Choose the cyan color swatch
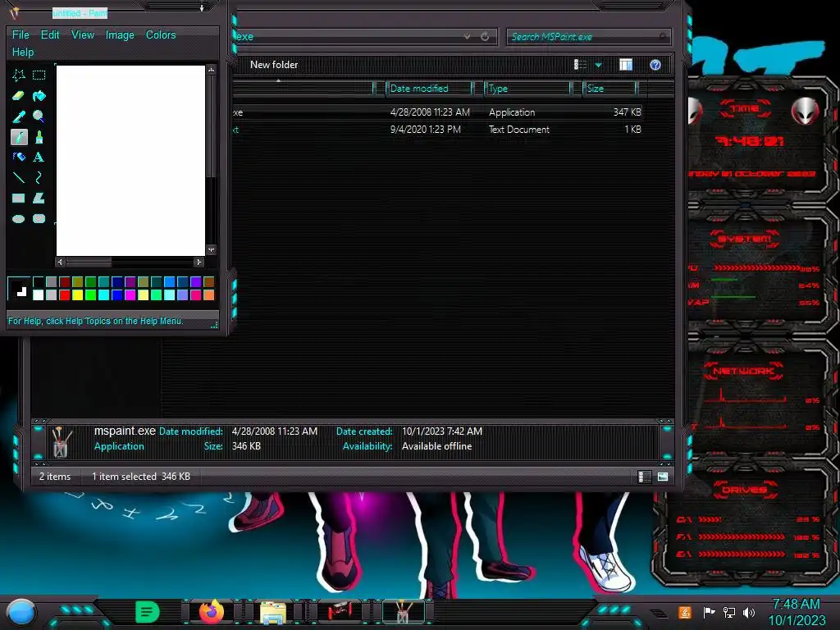 coord(103,294)
